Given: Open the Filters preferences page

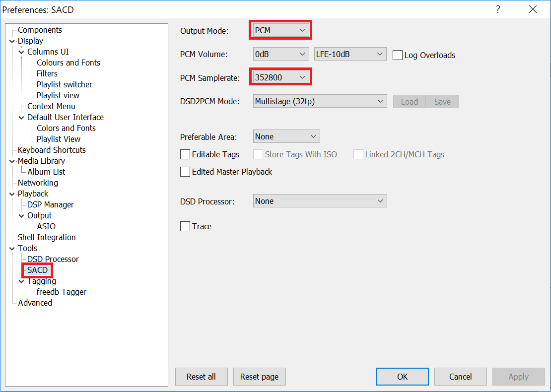Looking at the screenshot, I should point(47,73).
